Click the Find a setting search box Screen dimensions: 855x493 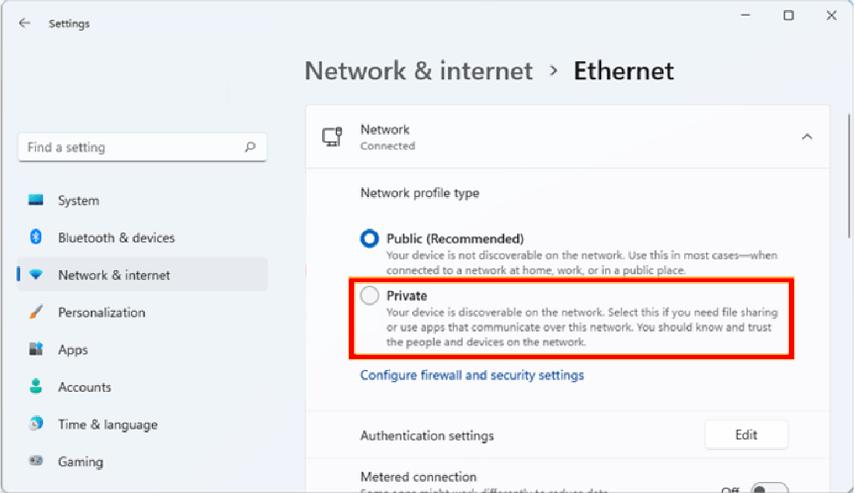point(130,147)
